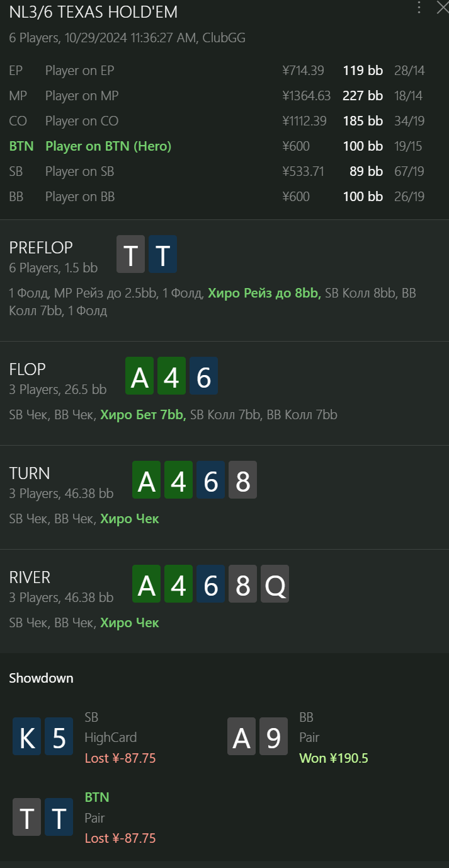This screenshot has width=449, height=868.
Task: Click BB's Won ¥190.5 result text
Action: (334, 758)
